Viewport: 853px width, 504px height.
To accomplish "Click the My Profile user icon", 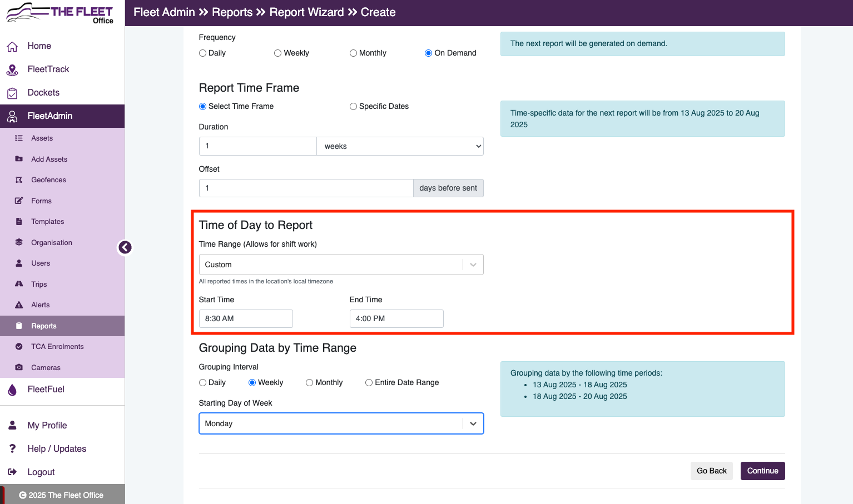I will click(x=12, y=426).
